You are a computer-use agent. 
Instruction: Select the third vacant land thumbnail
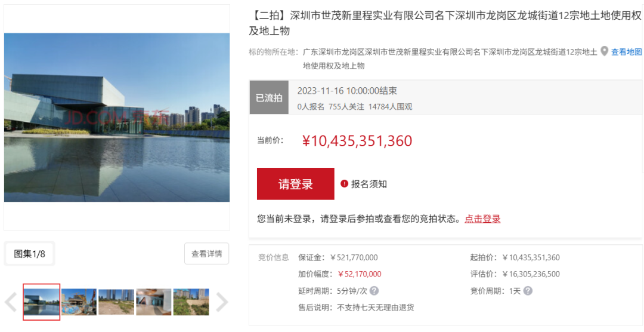116,302
